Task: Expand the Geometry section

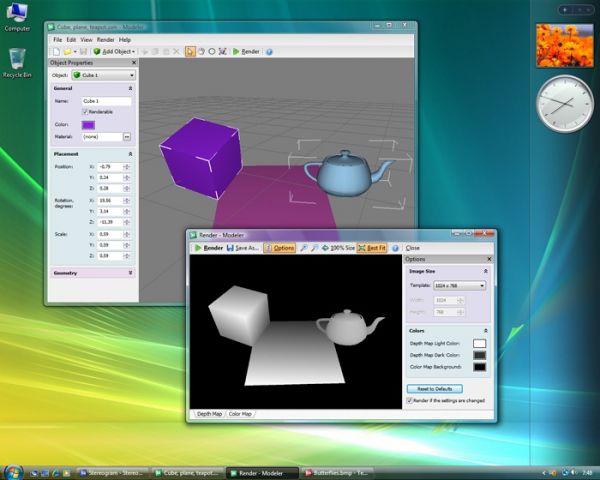Action: pyautogui.click(x=92, y=272)
